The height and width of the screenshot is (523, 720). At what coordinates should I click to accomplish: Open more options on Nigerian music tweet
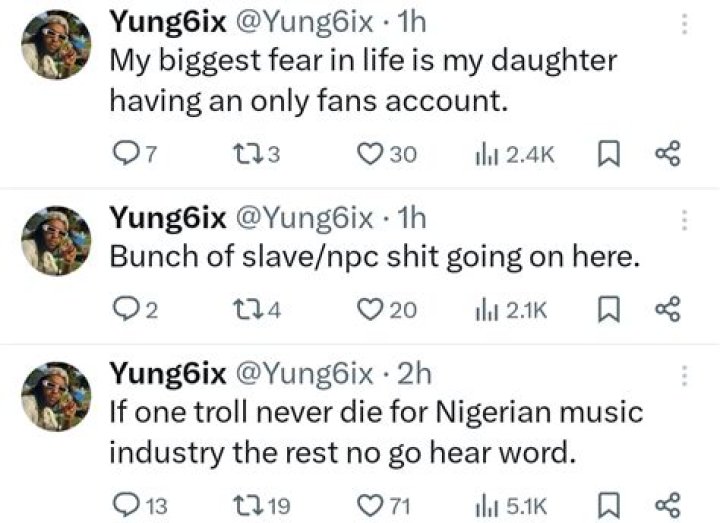[685, 375]
